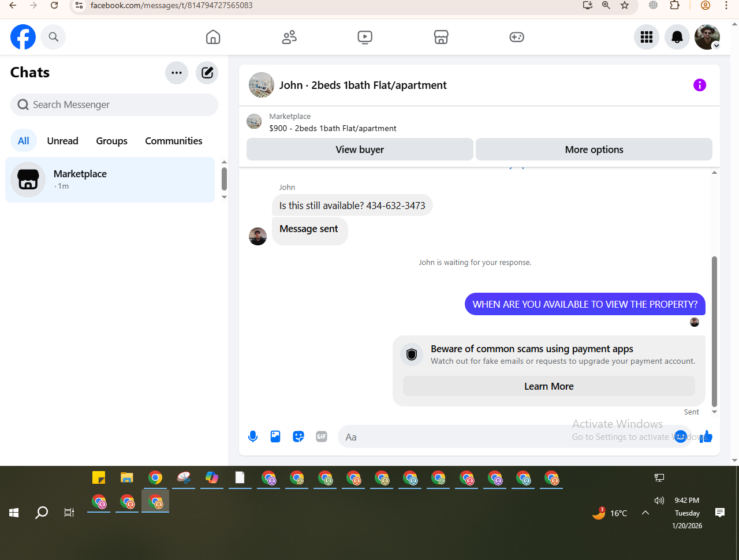Open the Gaming controller icon in top navigation
The height and width of the screenshot is (560, 739).
(x=517, y=37)
